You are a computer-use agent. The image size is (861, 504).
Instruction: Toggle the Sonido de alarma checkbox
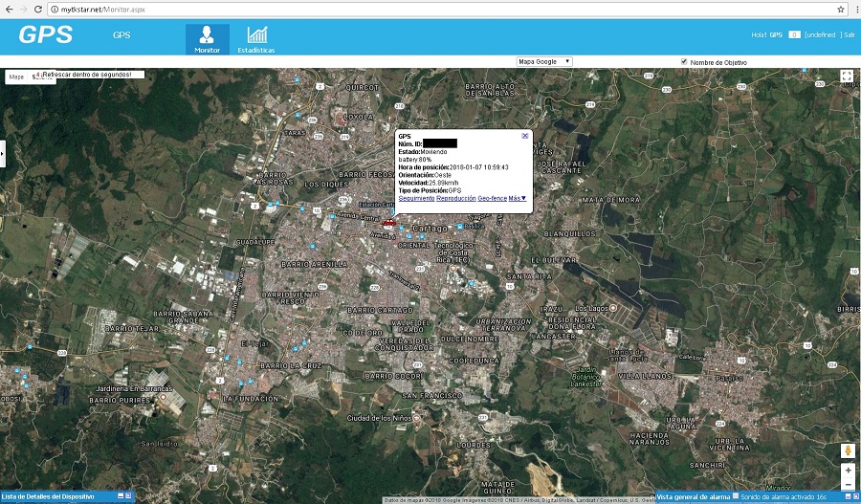735,496
